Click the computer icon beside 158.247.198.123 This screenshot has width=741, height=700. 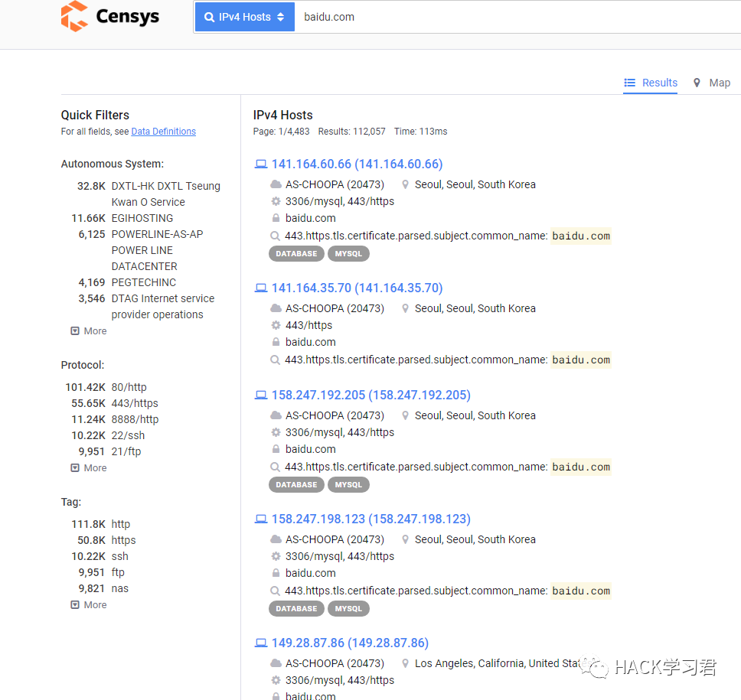click(x=261, y=519)
